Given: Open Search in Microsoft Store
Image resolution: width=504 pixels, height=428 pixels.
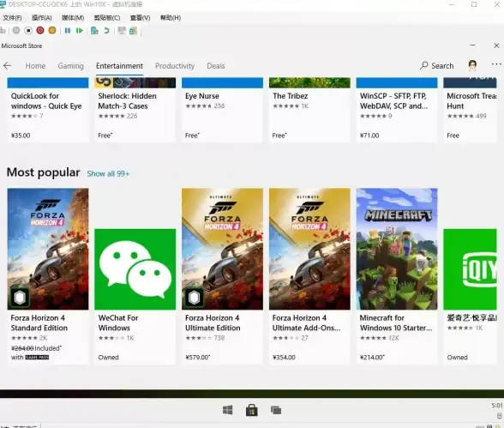Looking at the screenshot, I should 437,65.
